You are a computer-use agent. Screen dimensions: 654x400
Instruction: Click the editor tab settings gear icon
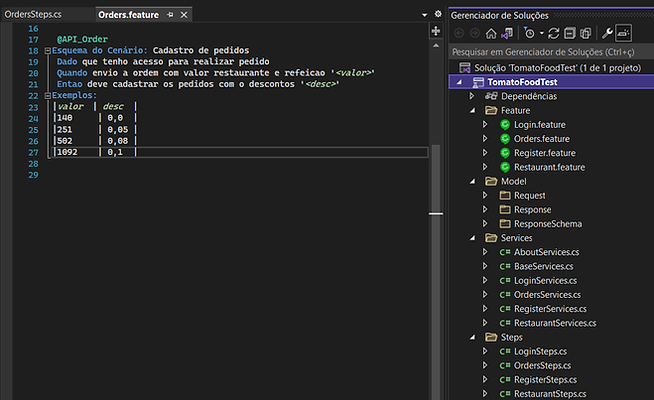tap(438, 14)
